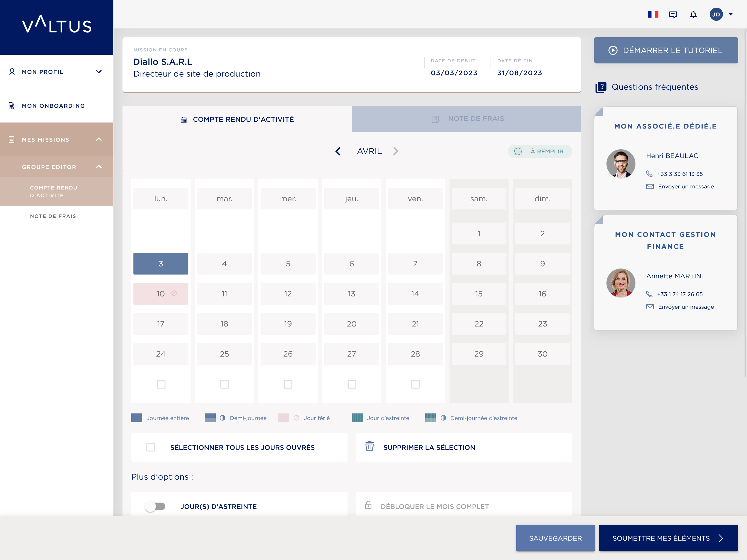Image resolution: width=747 pixels, height=560 pixels.
Task: Click the loading circle icon in À remplir
Action: point(518,151)
